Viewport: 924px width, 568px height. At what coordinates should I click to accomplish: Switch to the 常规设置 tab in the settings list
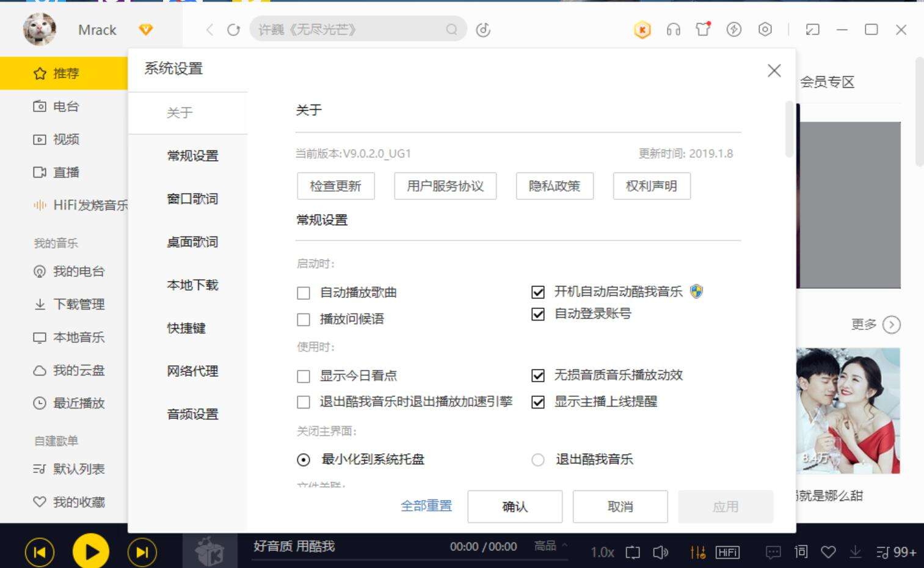coord(192,156)
